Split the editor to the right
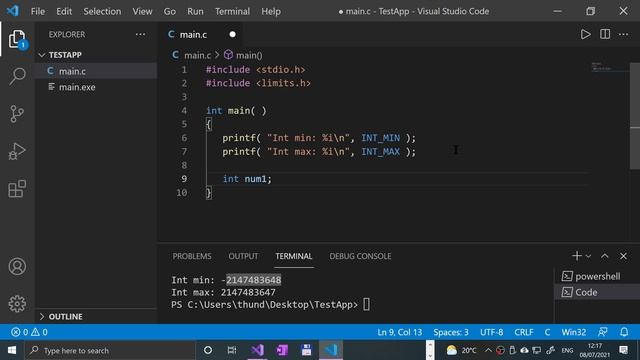Image resolution: width=640 pixels, height=360 pixels. click(605, 34)
